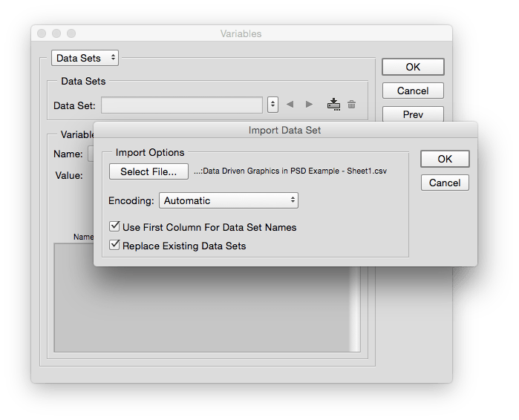The height and width of the screenshot is (420, 519).
Task: Click the Prev button in Variables
Action: pyautogui.click(x=413, y=114)
